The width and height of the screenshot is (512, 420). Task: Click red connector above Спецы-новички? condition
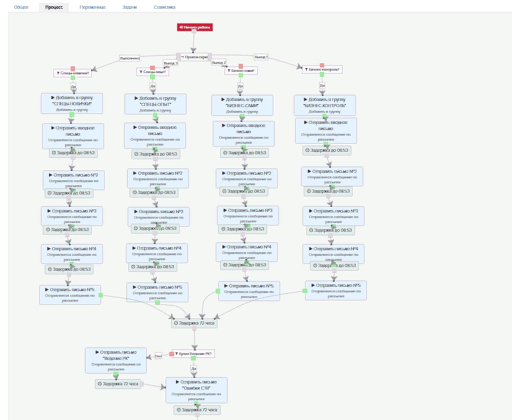(73, 68)
